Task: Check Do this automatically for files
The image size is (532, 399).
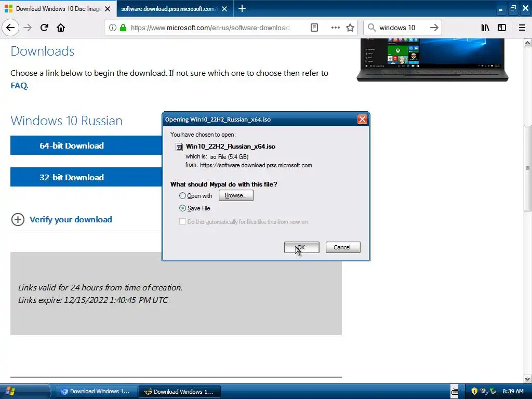Action: coord(182,222)
